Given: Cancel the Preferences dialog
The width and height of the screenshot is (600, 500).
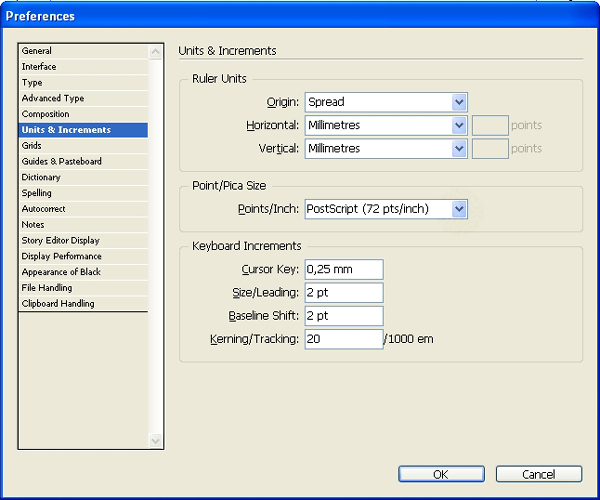Looking at the screenshot, I should click(539, 474).
